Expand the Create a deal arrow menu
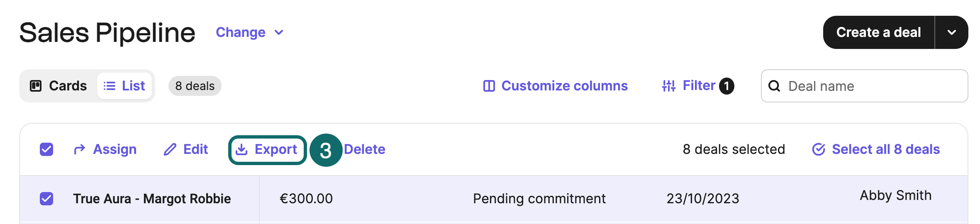980x224 pixels. click(x=952, y=32)
